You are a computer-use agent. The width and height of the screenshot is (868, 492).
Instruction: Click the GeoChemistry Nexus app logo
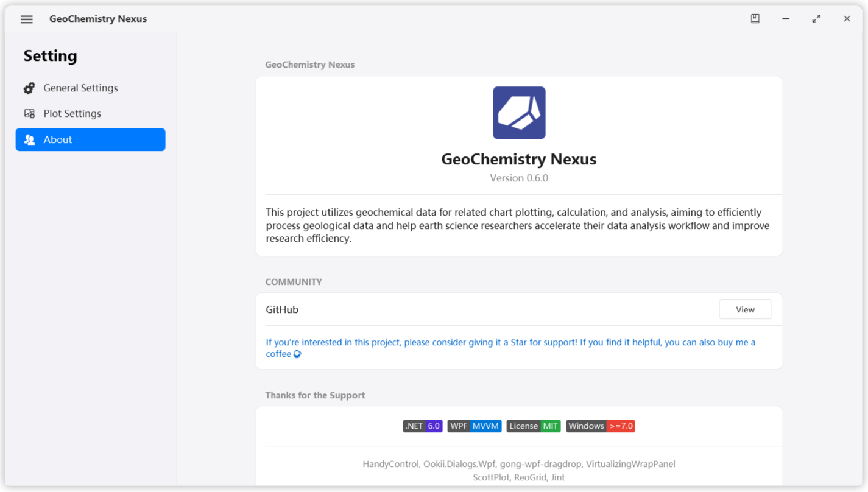tap(519, 113)
